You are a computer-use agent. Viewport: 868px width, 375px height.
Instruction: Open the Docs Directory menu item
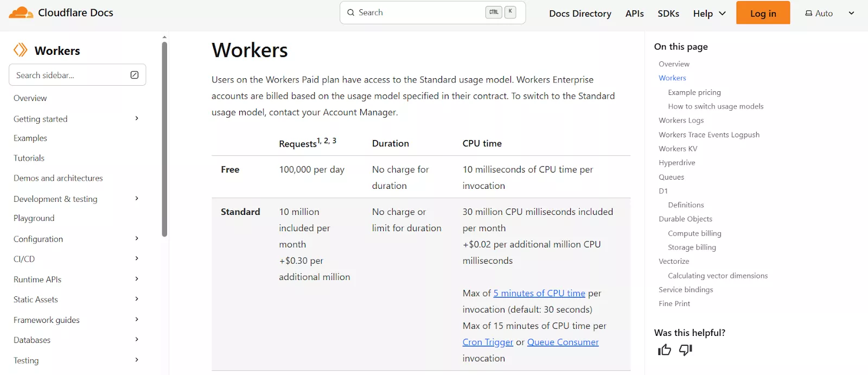[x=580, y=14]
